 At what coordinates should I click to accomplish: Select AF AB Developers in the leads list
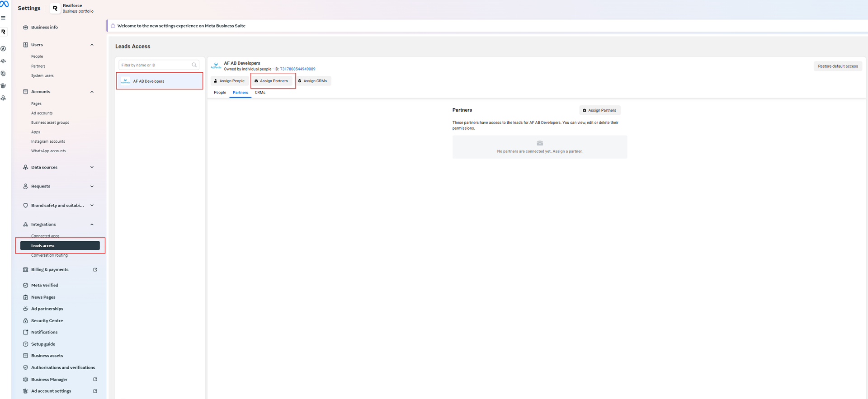(160, 81)
